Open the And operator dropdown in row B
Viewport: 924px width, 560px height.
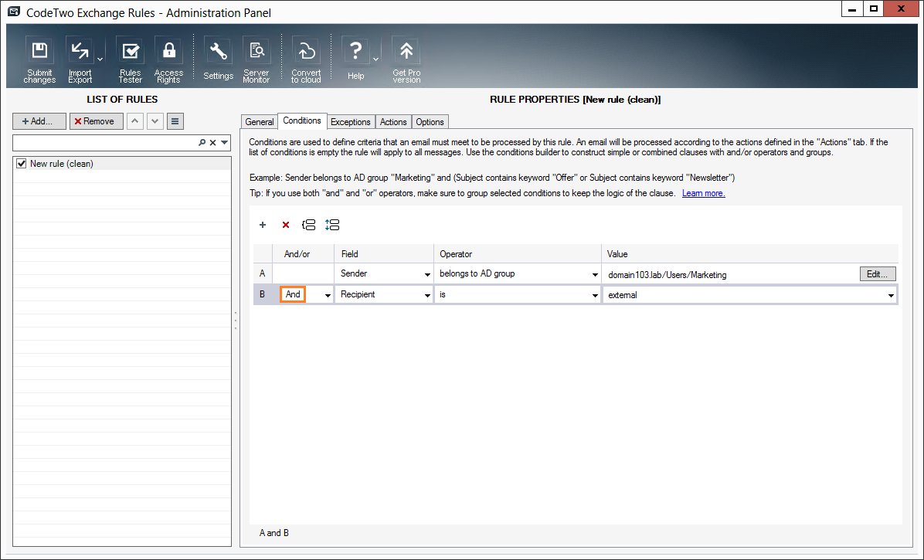(328, 295)
